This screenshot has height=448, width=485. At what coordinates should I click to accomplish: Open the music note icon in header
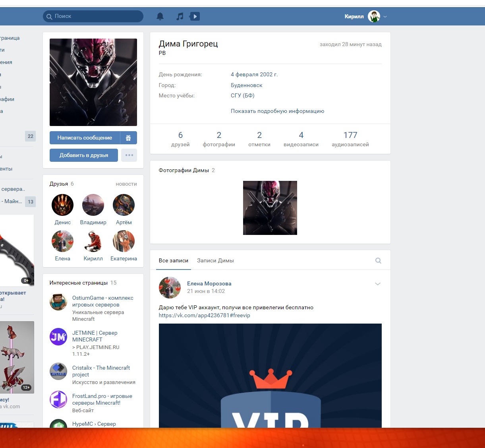(x=180, y=16)
